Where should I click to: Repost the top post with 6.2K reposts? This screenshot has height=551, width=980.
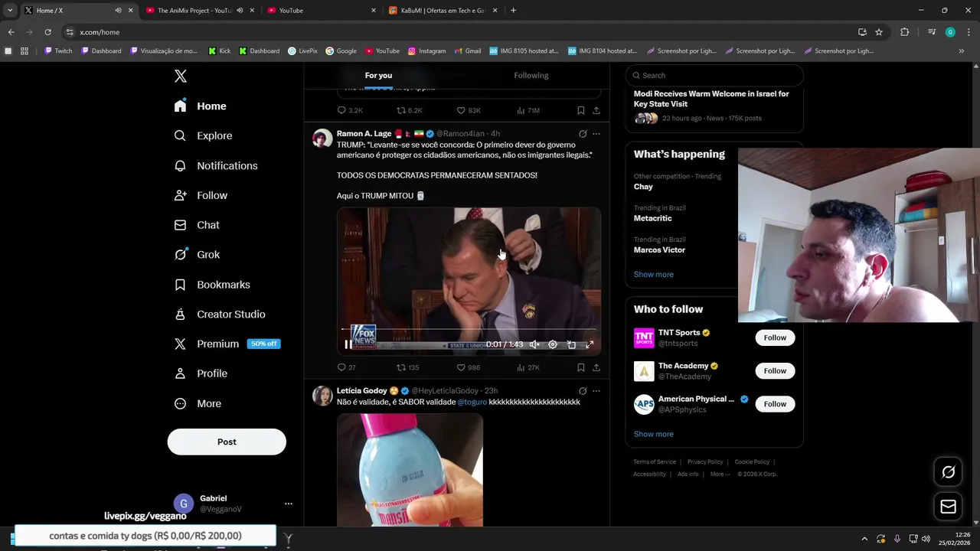[409, 110]
